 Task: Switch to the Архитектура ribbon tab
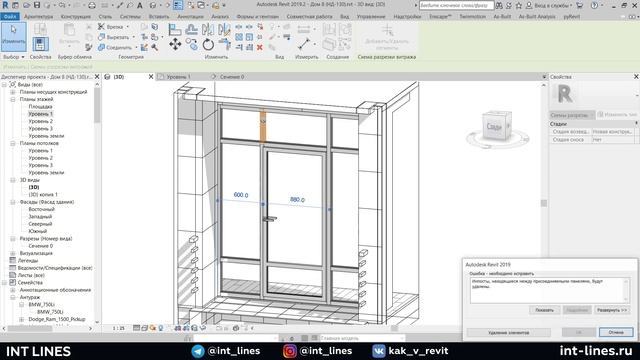38,16
